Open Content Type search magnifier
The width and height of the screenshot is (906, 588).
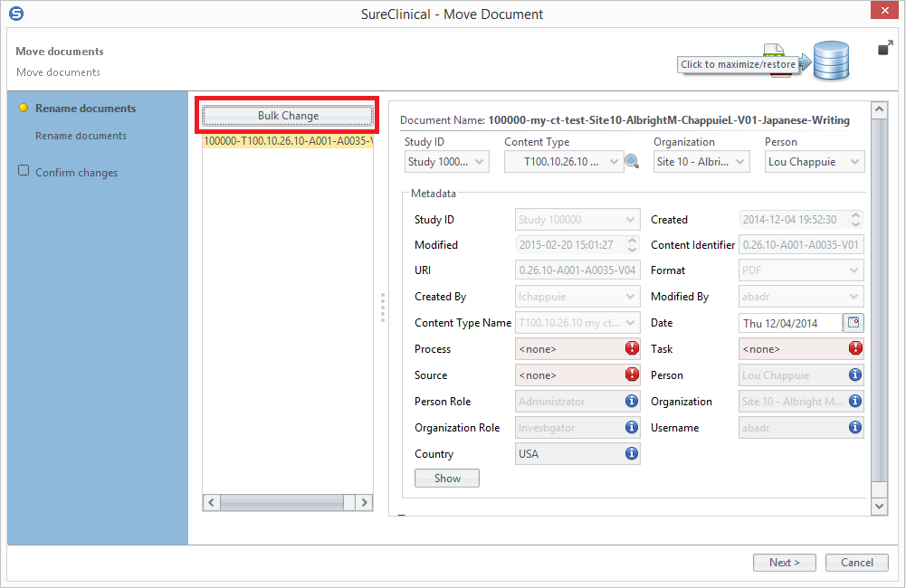tap(632, 162)
